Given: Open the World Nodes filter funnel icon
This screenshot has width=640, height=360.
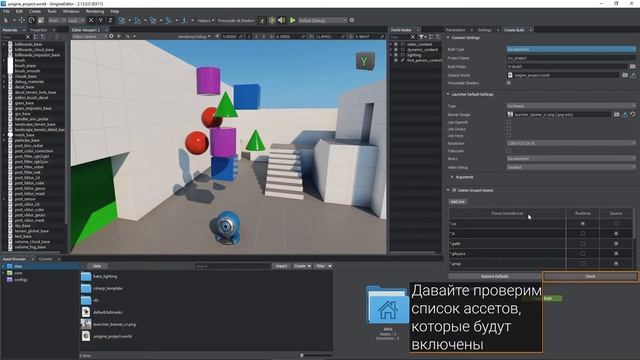Looking at the screenshot, I should [x=422, y=37].
